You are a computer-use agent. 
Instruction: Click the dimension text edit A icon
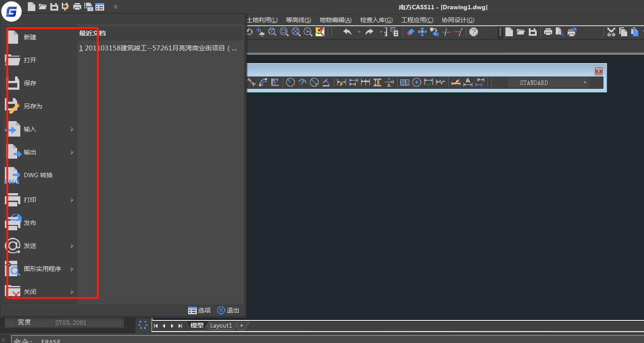point(468,83)
